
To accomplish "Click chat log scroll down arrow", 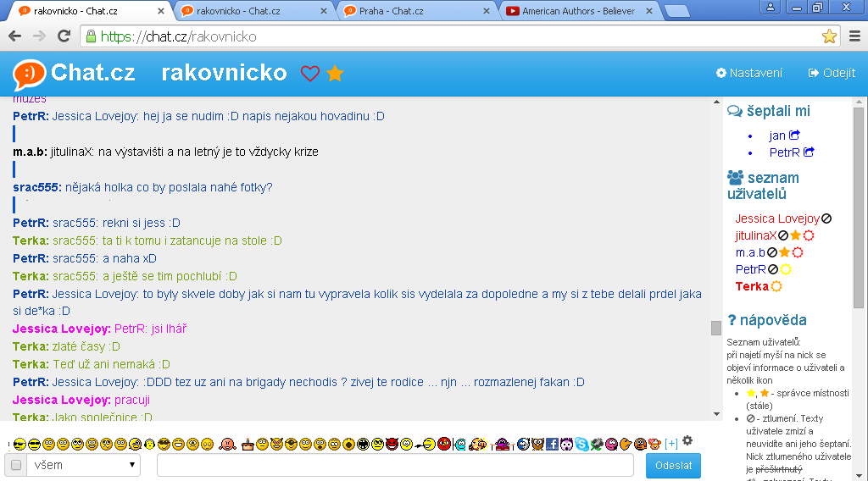I will (x=716, y=413).
